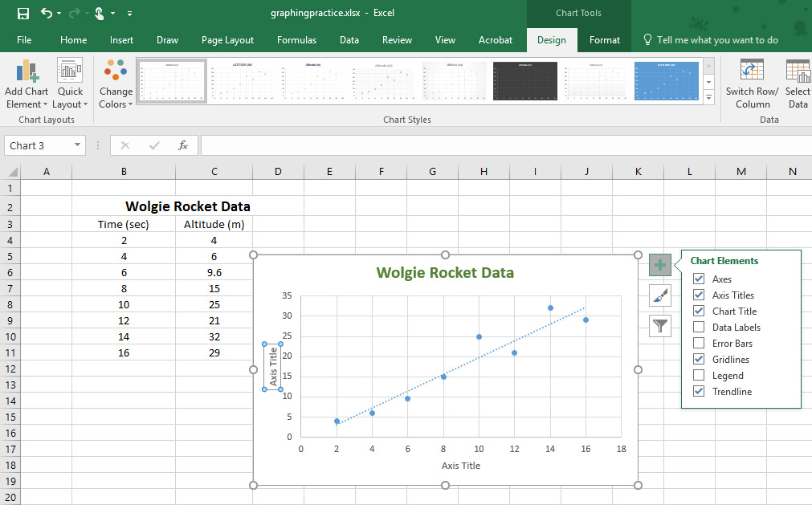
Task: Turn on the Legend checkbox
Action: pyautogui.click(x=699, y=376)
